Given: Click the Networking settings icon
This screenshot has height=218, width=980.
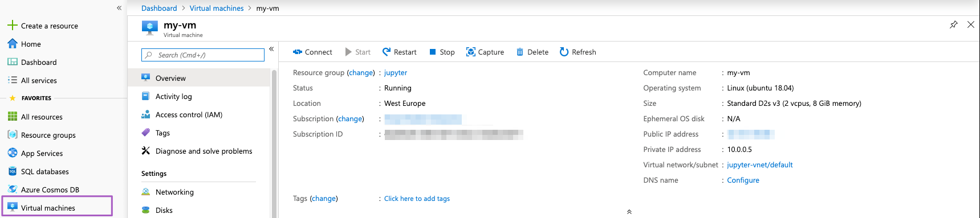Looking at the screenshot, I should (x=146, y=192).
